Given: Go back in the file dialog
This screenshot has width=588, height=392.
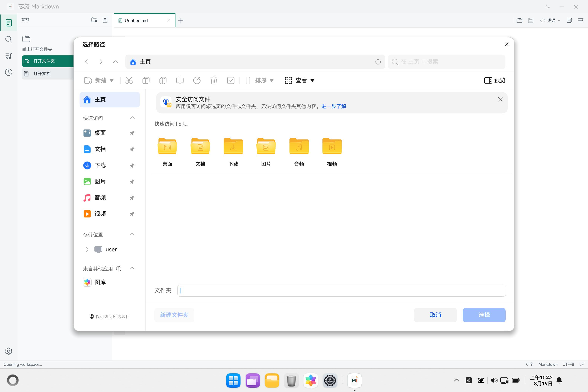Looking at the screenshot, I should [x=87, y=62].
